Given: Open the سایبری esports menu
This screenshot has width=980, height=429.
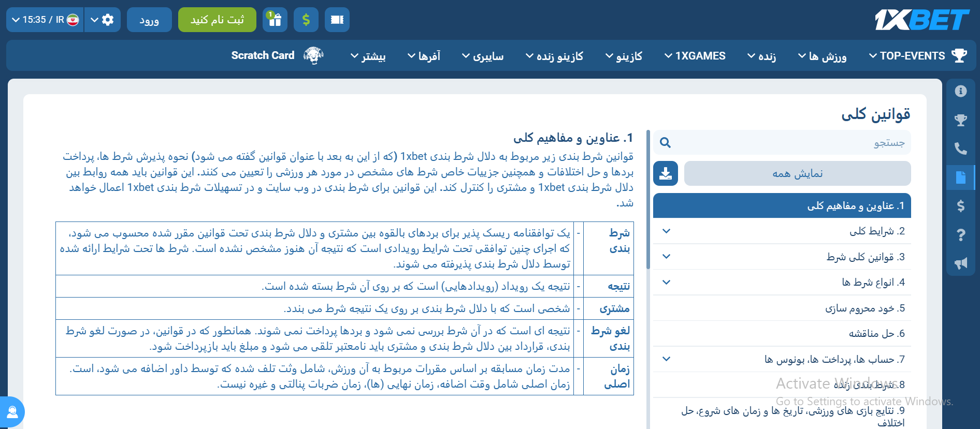Looking at the screenshot, I should click(x=482, y=55).
